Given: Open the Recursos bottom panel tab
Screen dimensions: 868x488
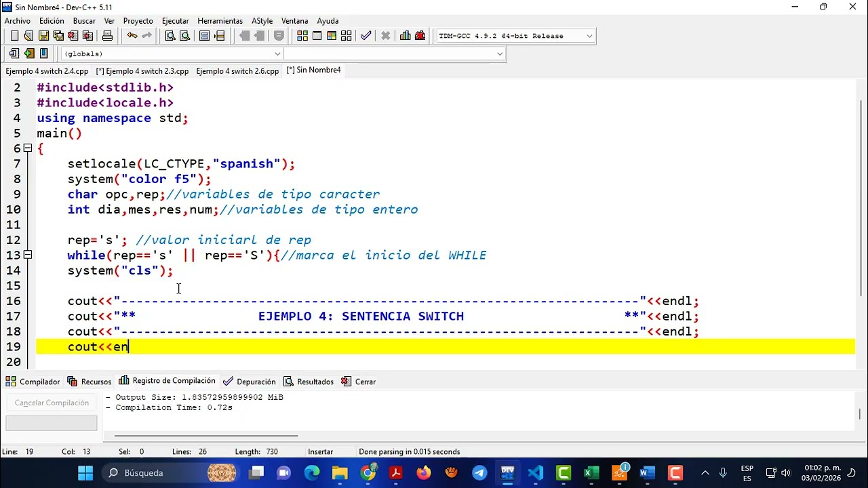Looking at the screenshot, I should (89, 382).
